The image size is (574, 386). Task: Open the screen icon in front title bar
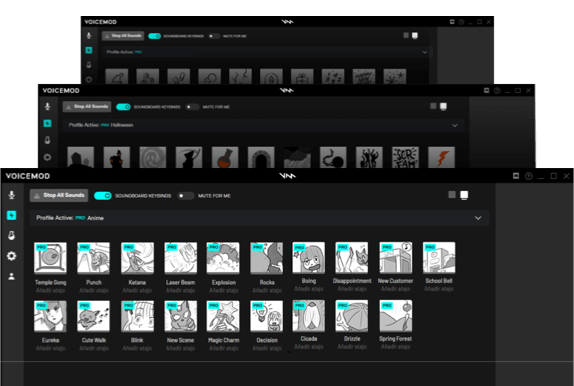[x=516, y=176]
